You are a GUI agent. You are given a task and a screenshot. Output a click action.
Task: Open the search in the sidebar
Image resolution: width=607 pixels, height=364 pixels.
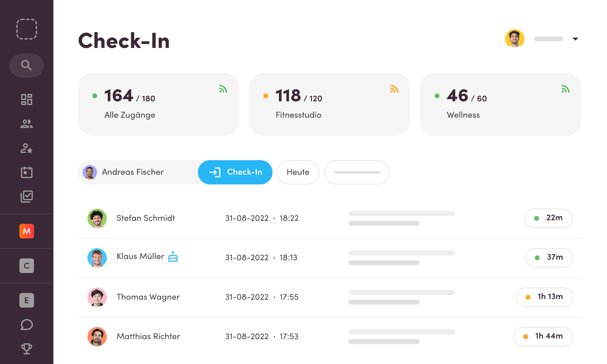[x=27, y=65]
